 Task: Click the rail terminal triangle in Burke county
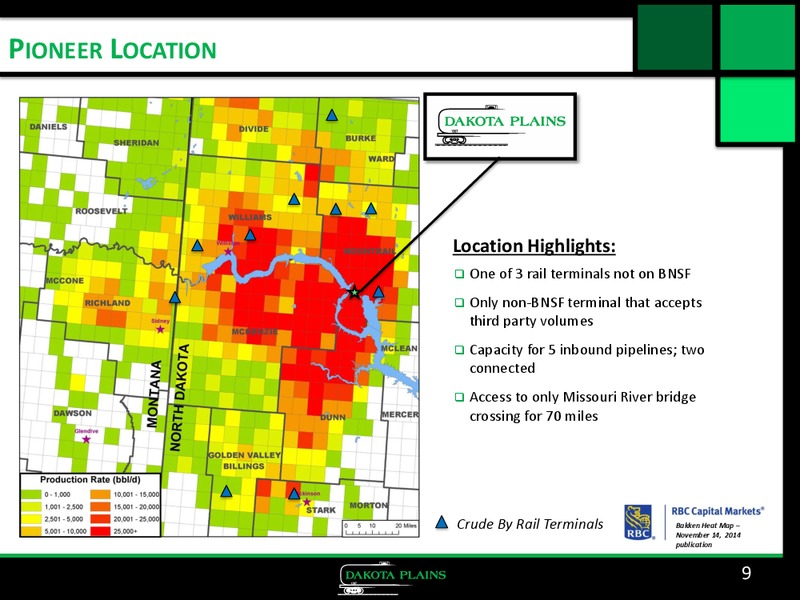[x=332, y=115]
